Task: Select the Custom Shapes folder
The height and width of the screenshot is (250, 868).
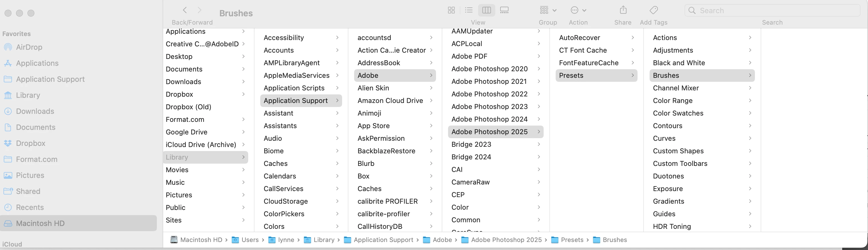Action: 702,151
